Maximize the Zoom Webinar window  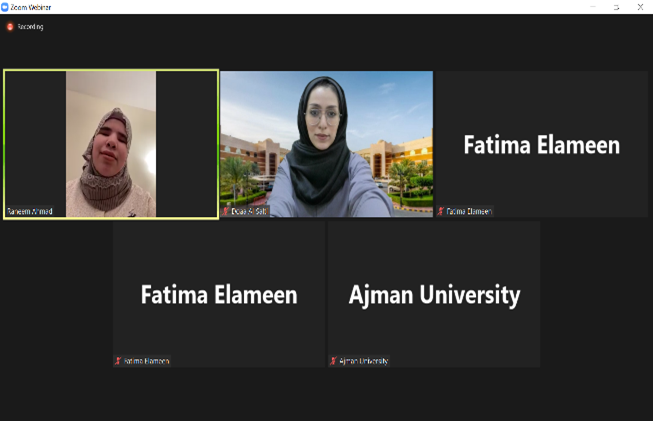[x=616, y=7]
